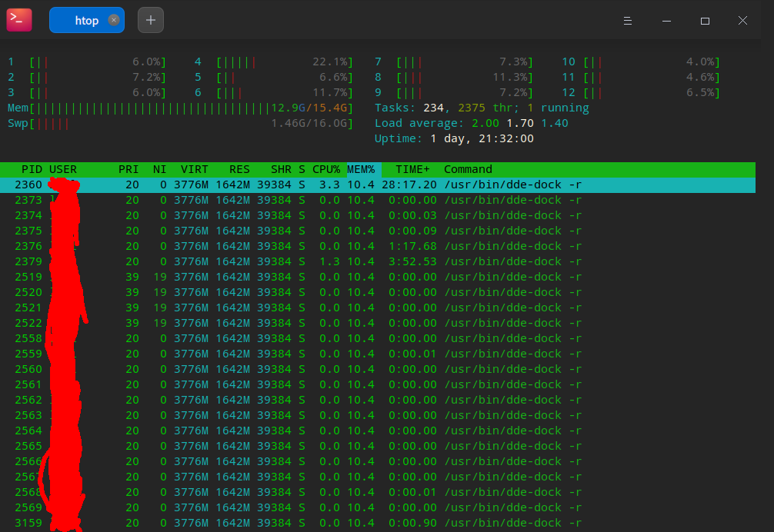Click the 28:17.20 TIME+ value

click(409, 185)
